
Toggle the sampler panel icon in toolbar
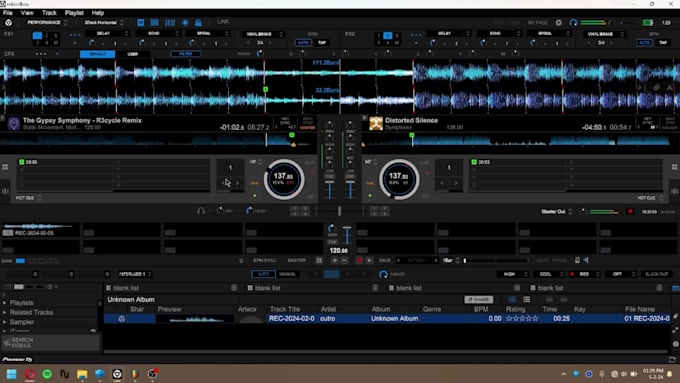(x=154, y=23)
